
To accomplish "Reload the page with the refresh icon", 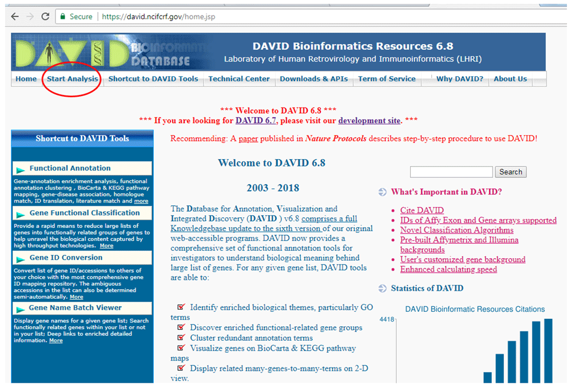I will [x=45, y=16].
